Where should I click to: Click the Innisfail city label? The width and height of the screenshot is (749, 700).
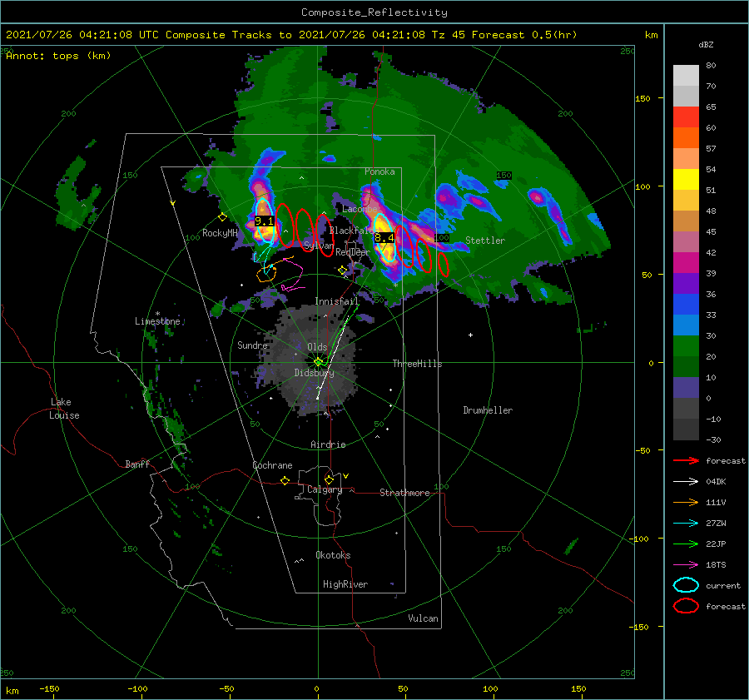tap(336, 301)
